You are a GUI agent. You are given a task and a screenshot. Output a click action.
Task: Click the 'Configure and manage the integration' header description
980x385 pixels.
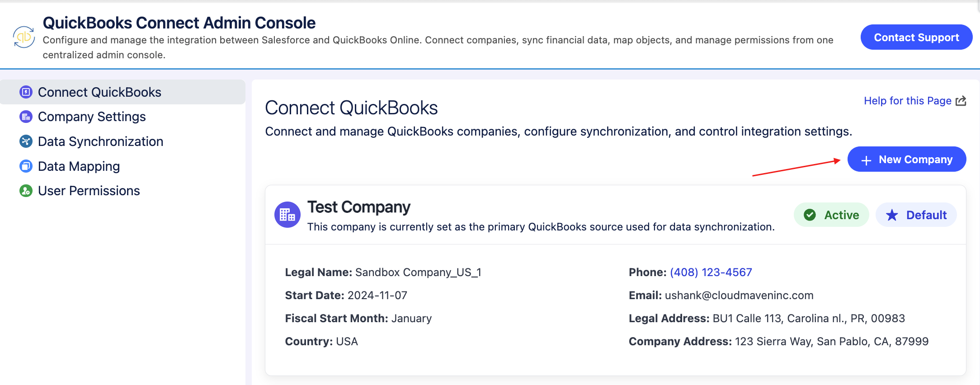point(438,47)
